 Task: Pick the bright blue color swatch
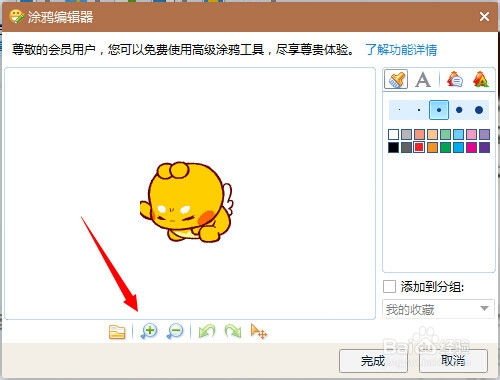(458, 147)
